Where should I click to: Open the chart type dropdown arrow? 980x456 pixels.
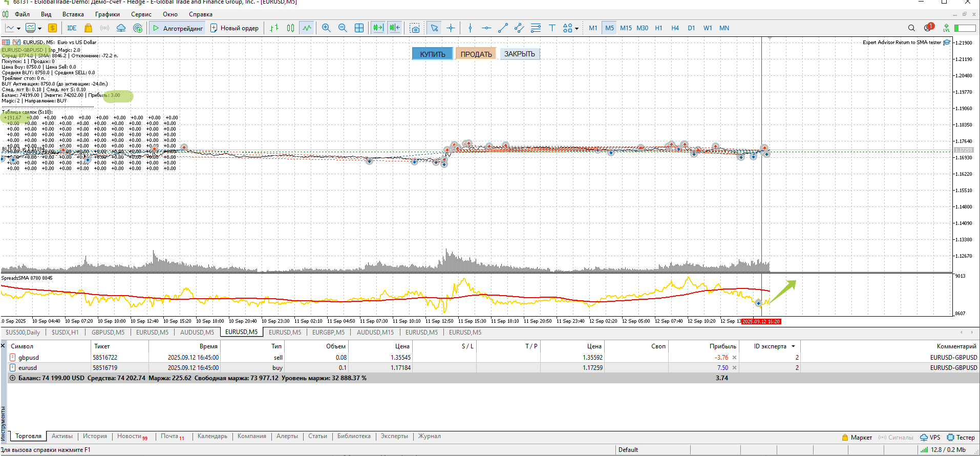pyautogui.click(x=18, y=29)
